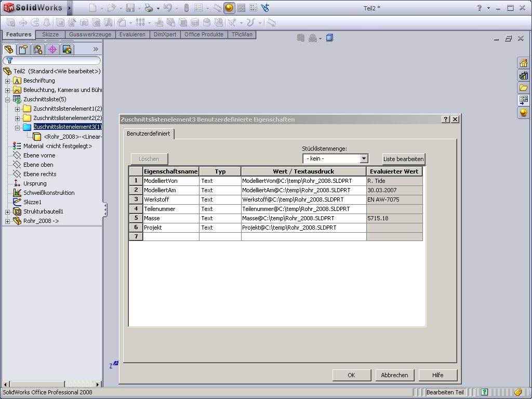The width and height of the screenshot is (532, 399).
Task: Open SolidWorks Resources home icon in task pane
Action: (523, 63)
